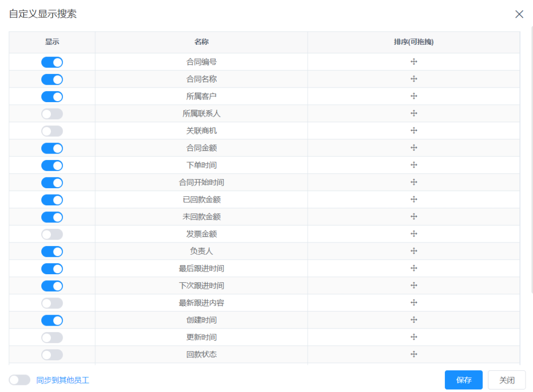Click the 排序(可拖拽) column header

[414, 42]
